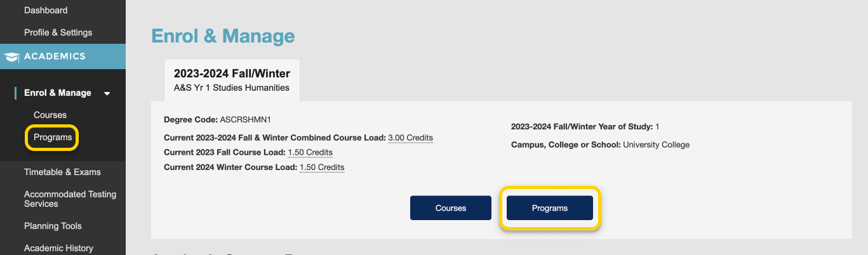Click the 3.00 Credits combined load link

coord(410,138)
